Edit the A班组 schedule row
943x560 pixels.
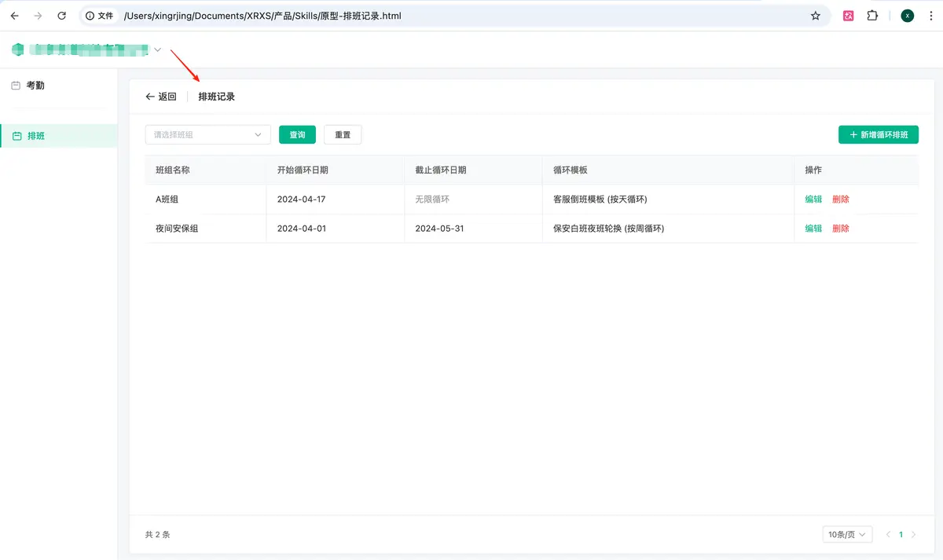click(813, 199)
